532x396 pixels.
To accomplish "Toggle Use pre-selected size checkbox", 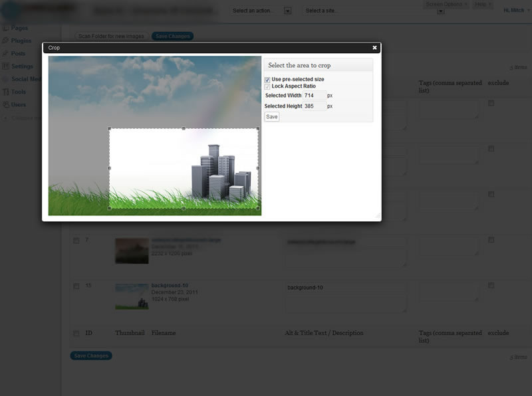I will (x=267, y=80).
